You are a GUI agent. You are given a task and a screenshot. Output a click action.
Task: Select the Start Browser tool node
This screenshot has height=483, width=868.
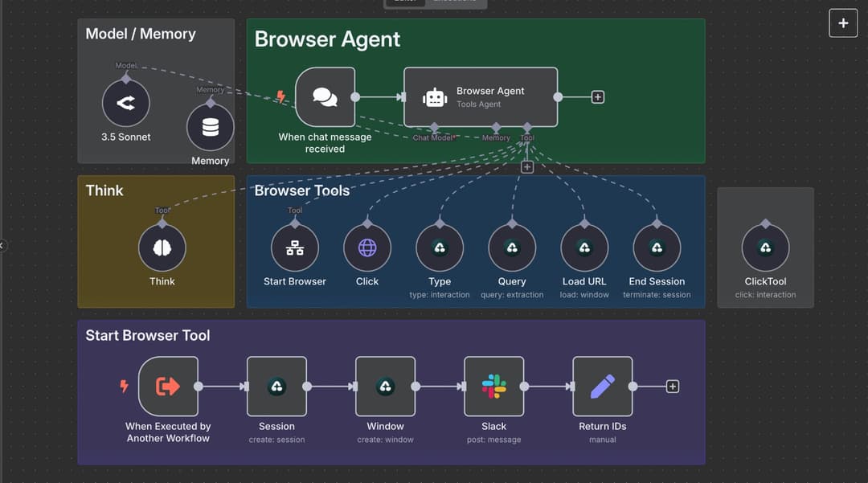(x=294, y=247)
